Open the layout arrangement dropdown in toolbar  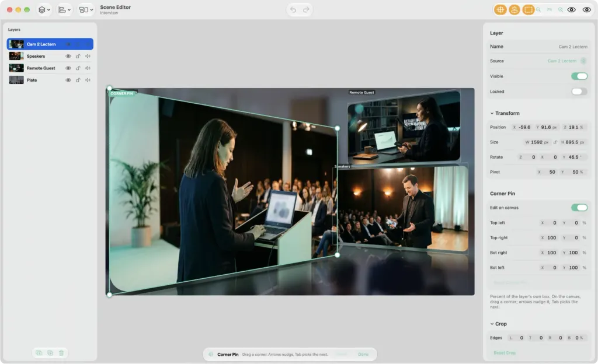[86, 10]
